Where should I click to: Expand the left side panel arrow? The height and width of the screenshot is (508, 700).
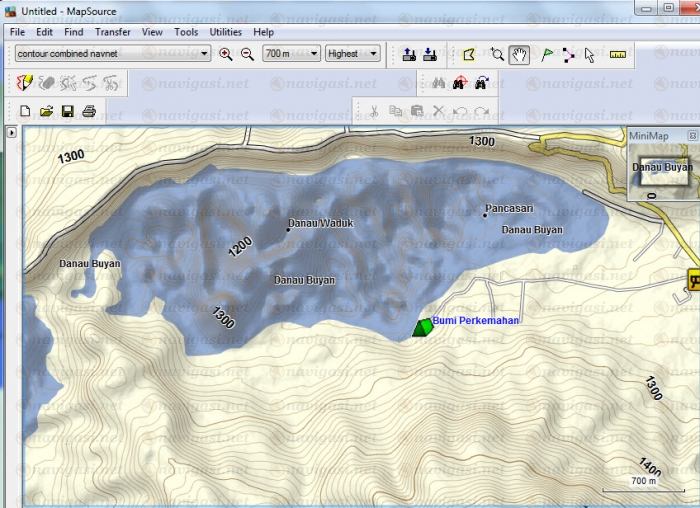tap(11, 132)
